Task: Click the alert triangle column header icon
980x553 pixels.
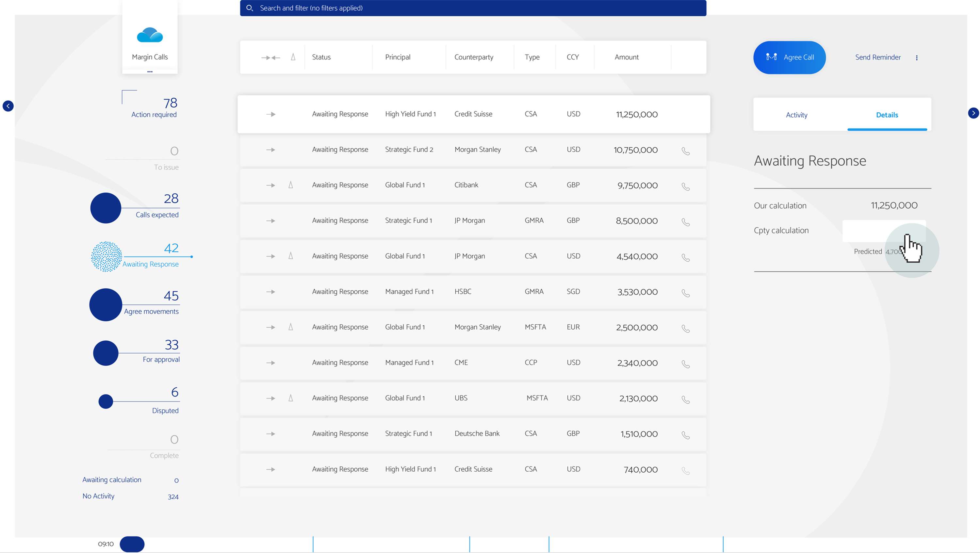Action: pos(293,57)
